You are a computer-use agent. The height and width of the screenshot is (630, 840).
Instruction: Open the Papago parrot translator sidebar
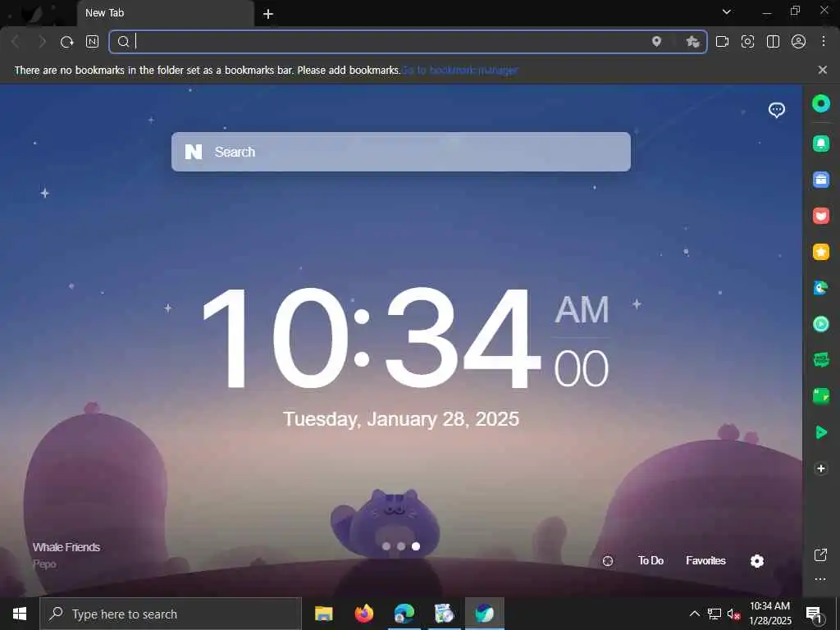coord(820,288)
